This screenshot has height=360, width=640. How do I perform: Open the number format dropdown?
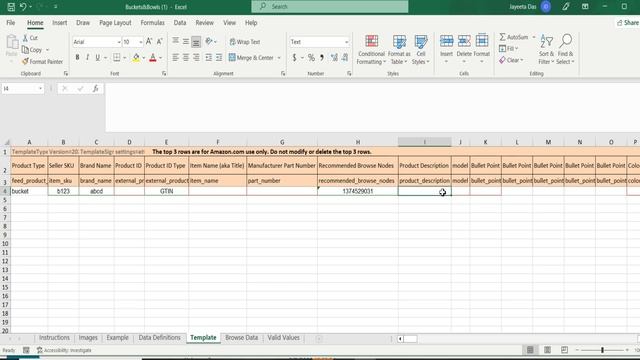click(347, 42)
